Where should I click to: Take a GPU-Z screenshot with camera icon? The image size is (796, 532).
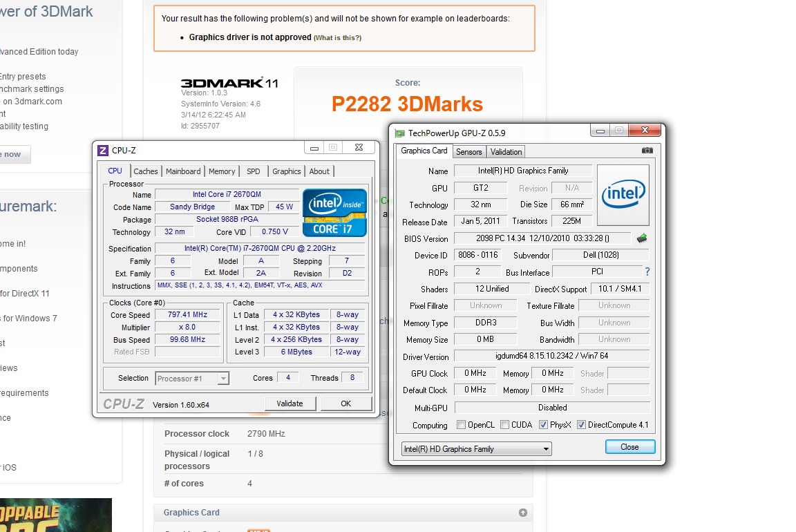(647, 150)
